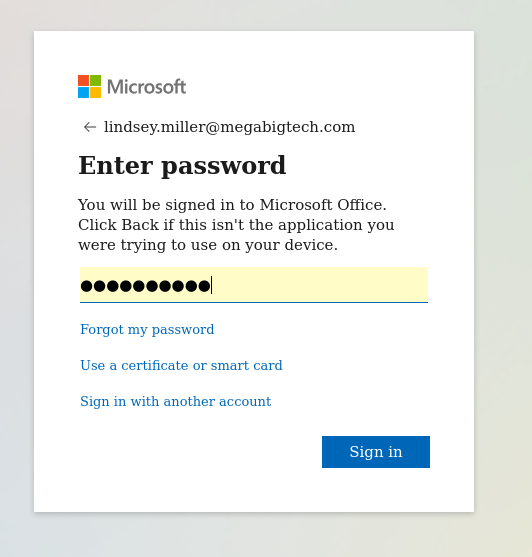Viewport: 532px width, 557px height.
Task: Focus the yellow password input field
Action: [254, 285]
